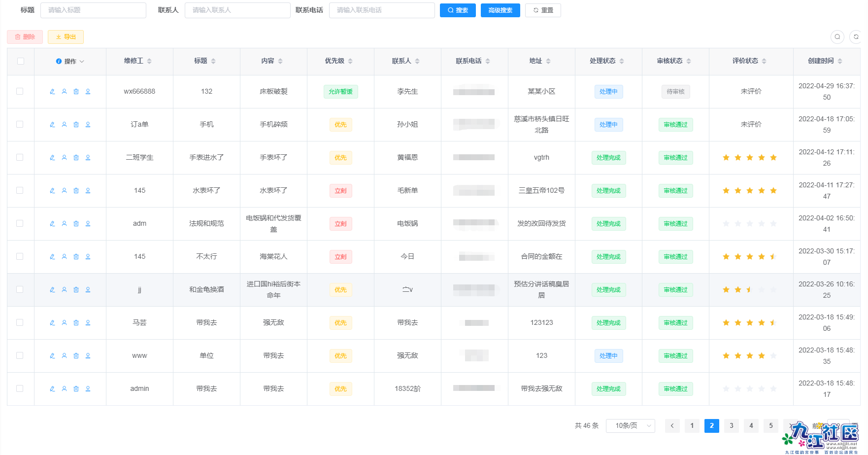Open the 10条/页 page size dropdown
The width and height of the screenshot is (868, 455).
630,425
